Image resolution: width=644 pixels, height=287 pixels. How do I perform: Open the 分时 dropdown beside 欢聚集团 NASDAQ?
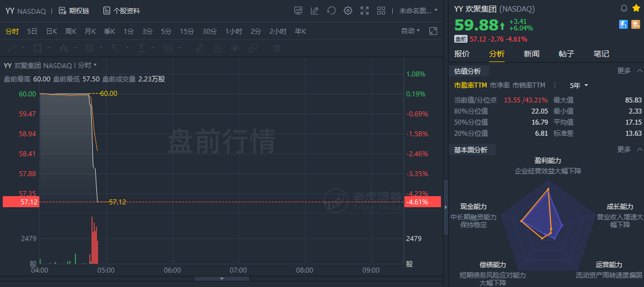[x=87, y=65]
